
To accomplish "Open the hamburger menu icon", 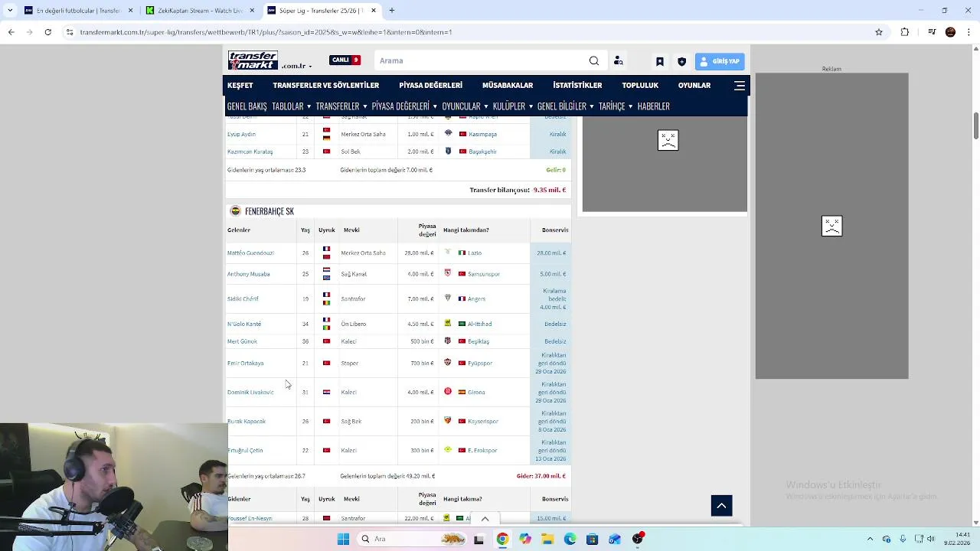I will click(x=740, y=86).
